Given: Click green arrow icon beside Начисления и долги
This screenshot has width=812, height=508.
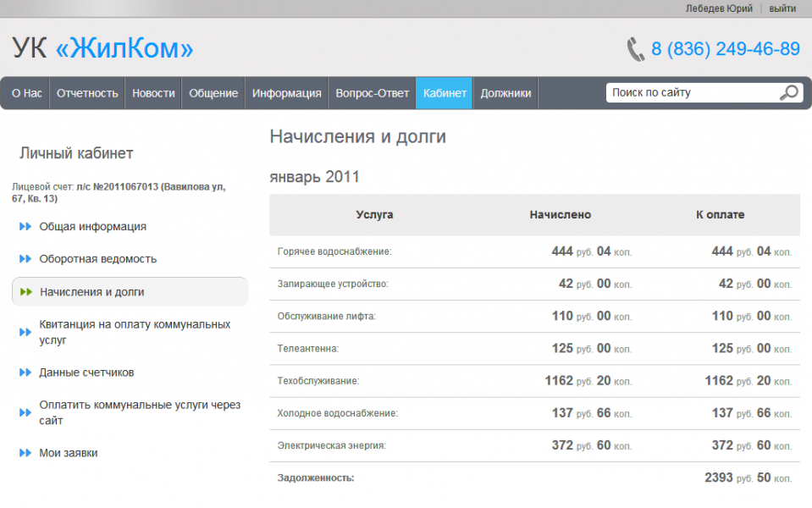Looking at the screenshot, I should 25,292.
